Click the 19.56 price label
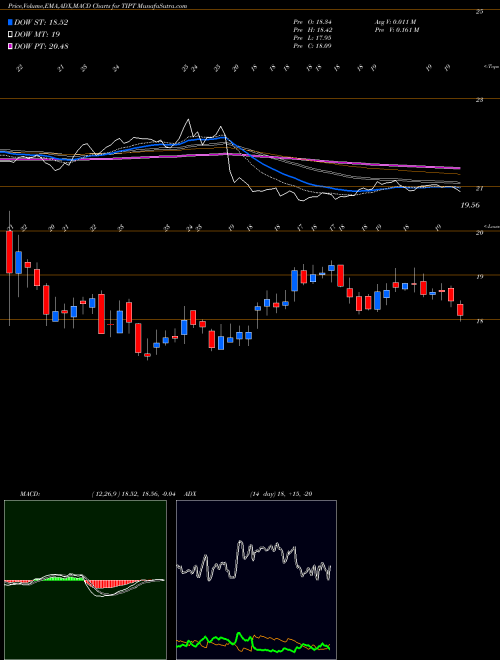 470,205
